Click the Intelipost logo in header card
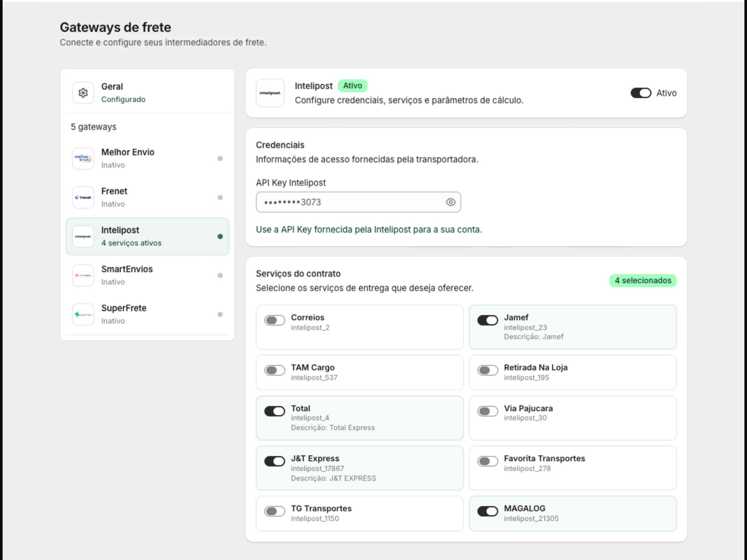Viewport: 747px width, 560px height. (270, 93)
